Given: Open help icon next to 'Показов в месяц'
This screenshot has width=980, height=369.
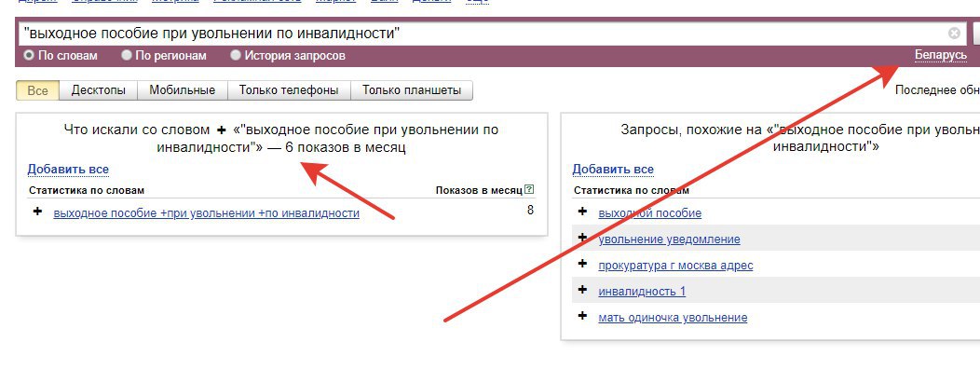Looking at the screenshot, I should [x=529, y=189].
